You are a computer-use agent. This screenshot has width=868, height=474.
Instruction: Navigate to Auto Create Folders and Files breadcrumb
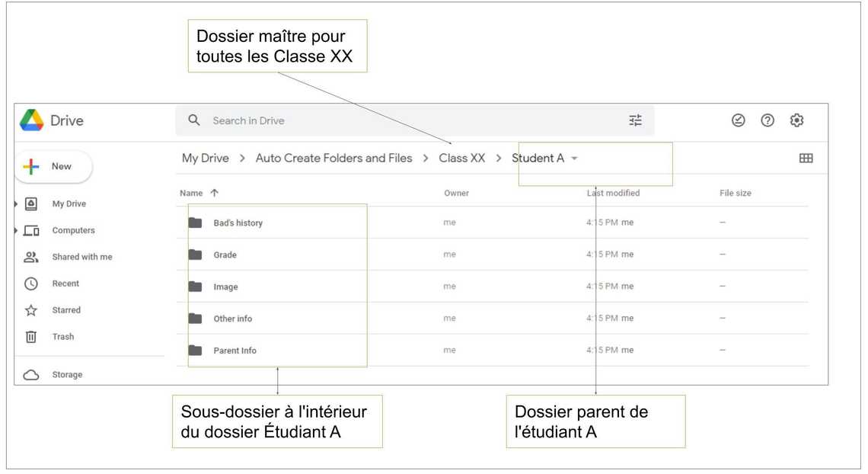(x=333, y=159)
